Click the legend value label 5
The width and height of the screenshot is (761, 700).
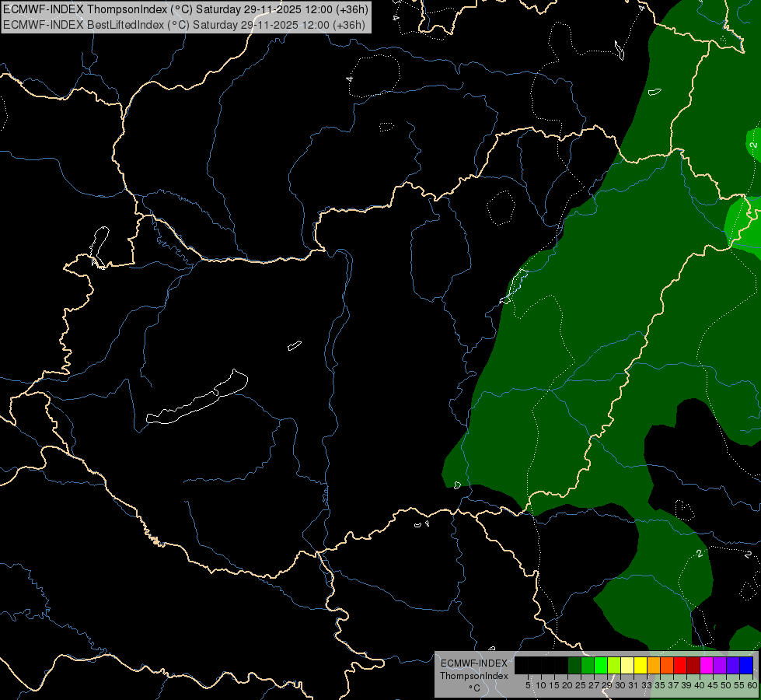tap(528, 685)
